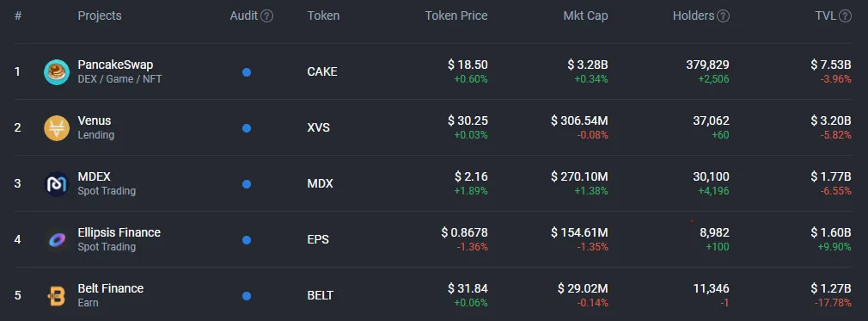Click the Token column header
The image size is (868, 321).
pyautogui.click(x=323, y=15)
